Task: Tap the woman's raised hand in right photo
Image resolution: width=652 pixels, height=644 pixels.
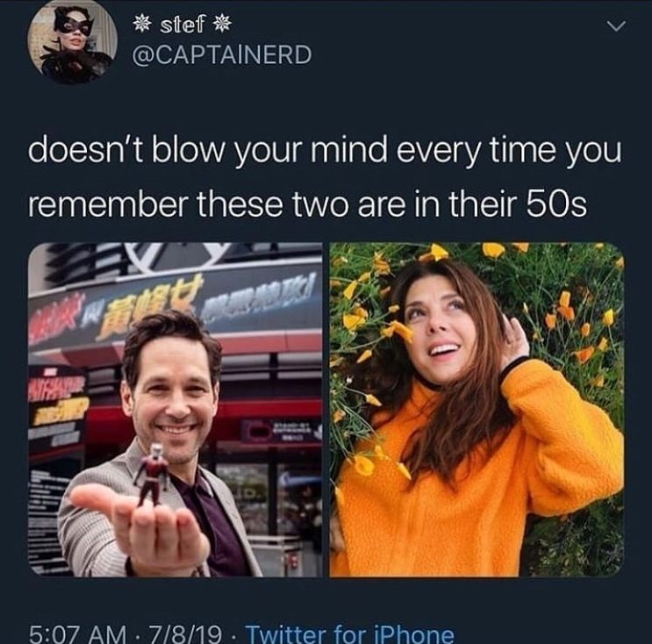Action: (514, 338)
